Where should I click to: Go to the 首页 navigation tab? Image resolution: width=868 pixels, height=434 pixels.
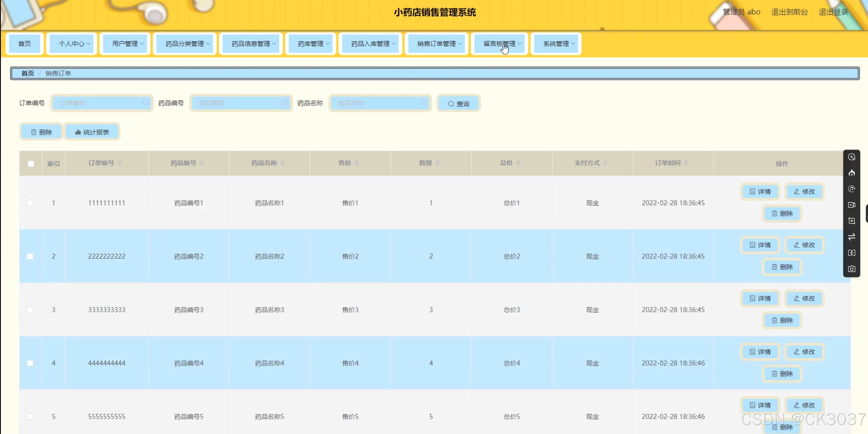tap(25, 44)
